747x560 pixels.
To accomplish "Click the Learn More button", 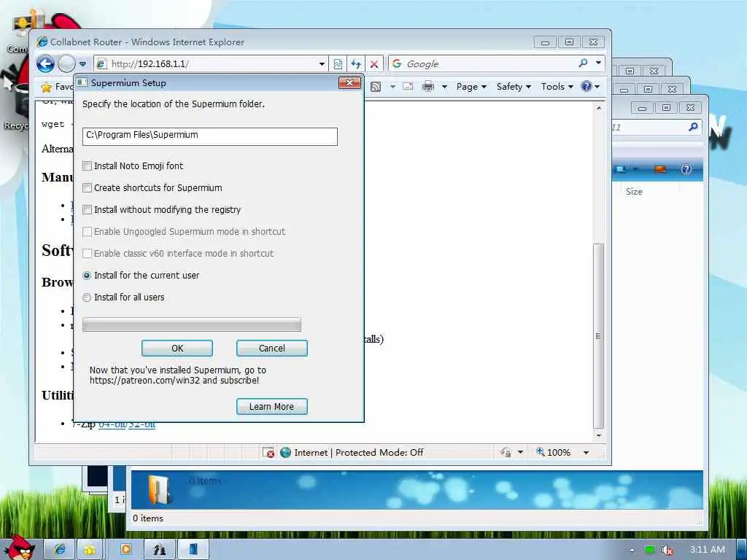I will coord(272,407).
